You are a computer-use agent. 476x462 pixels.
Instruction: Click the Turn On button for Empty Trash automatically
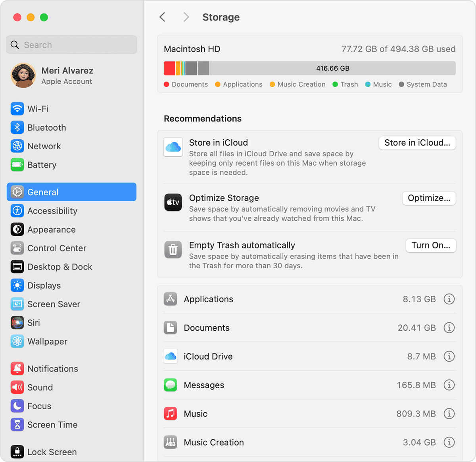(x=431, y=245)
